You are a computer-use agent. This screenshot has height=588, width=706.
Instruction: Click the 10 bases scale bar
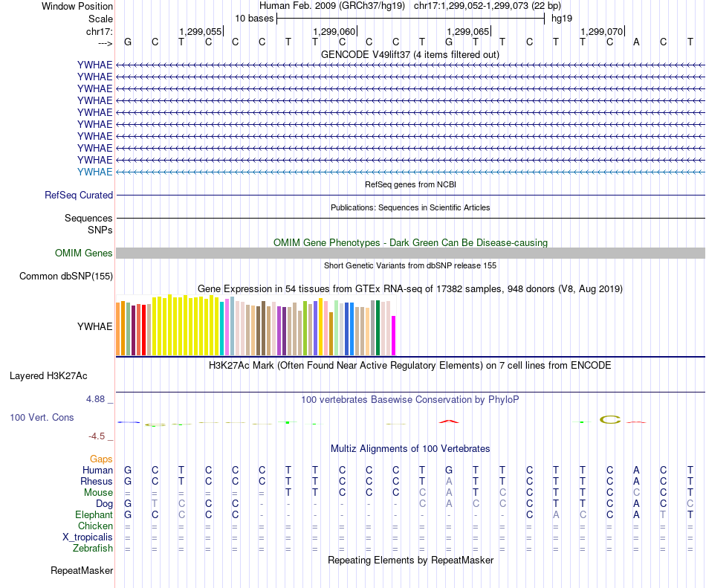coord(411,19)
